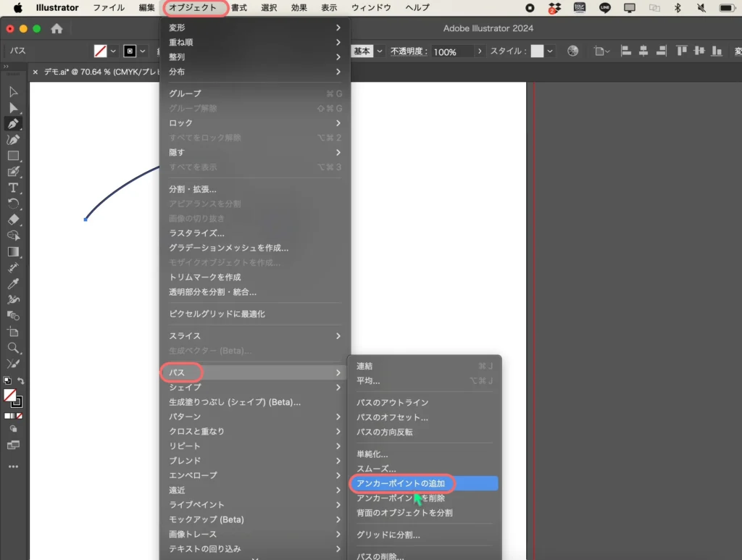
Task: Click horizontal align left icon
Action: point(626,51)
